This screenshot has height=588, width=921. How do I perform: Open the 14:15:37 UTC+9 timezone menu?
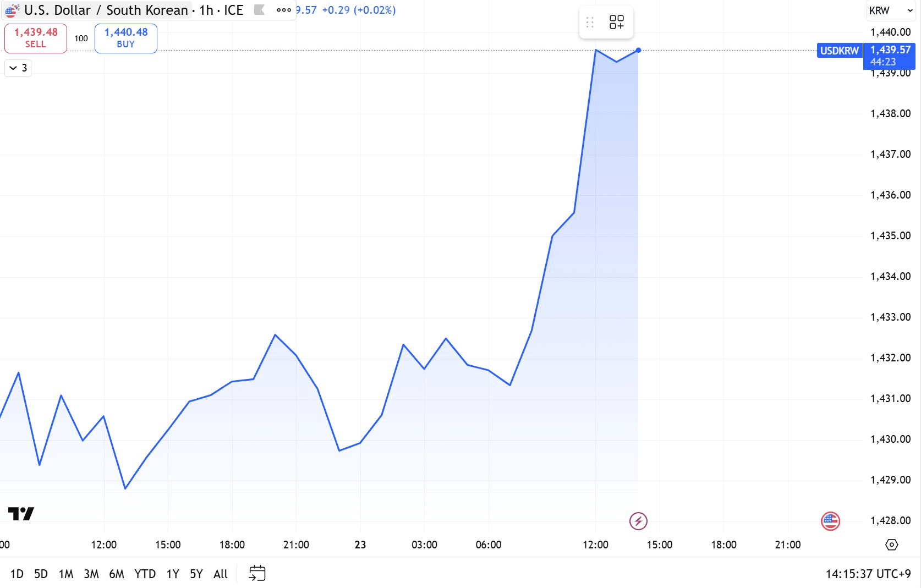point(868,574)
